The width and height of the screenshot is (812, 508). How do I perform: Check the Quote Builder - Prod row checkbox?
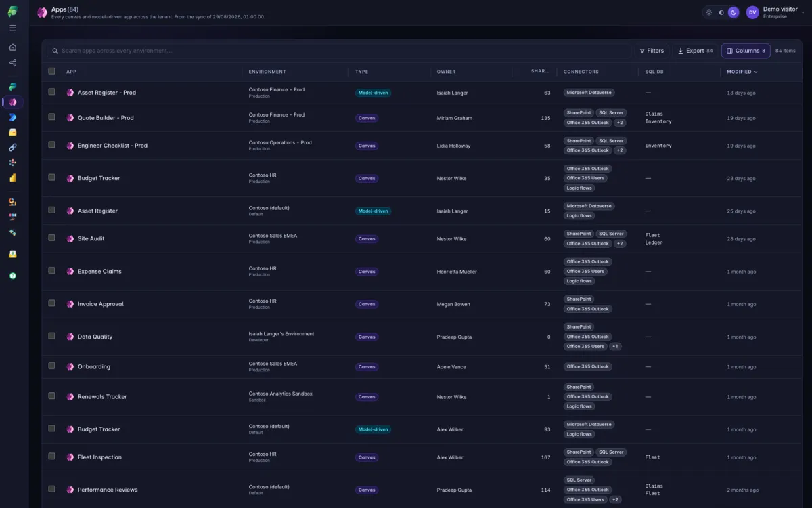[51, 117]
